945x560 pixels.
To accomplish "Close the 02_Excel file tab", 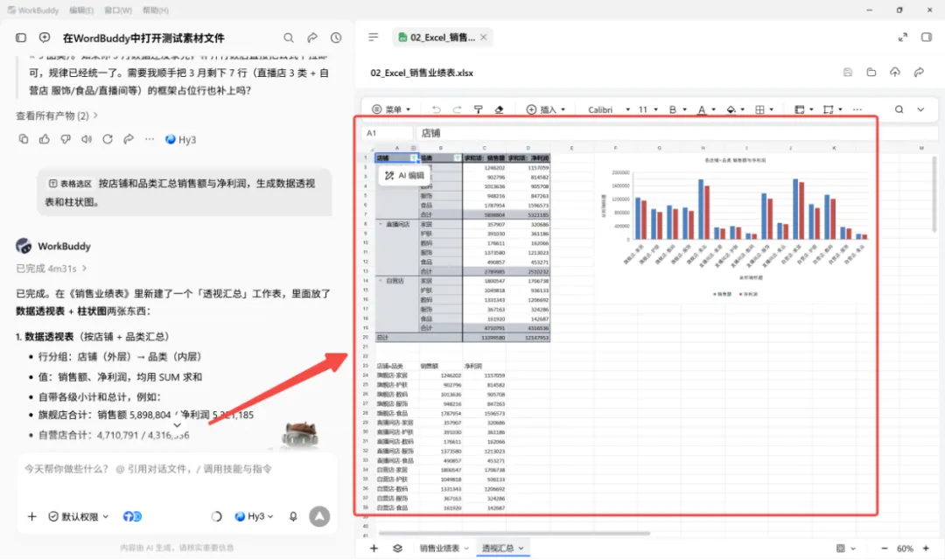I will tap(483, 38).
